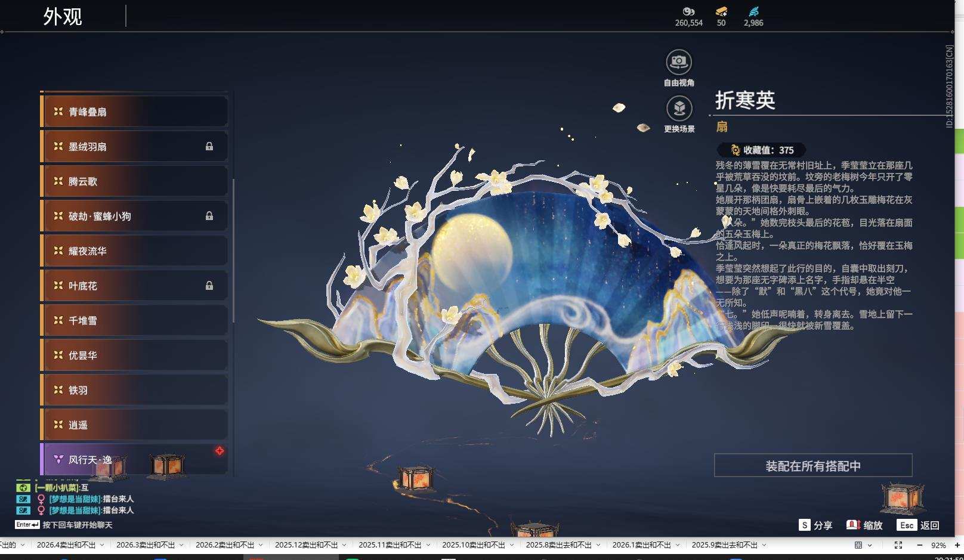This screenshot has width=964, height=560.
Task: Click the fullscreen icon in the bottom bar
Action: pos(898,545)
